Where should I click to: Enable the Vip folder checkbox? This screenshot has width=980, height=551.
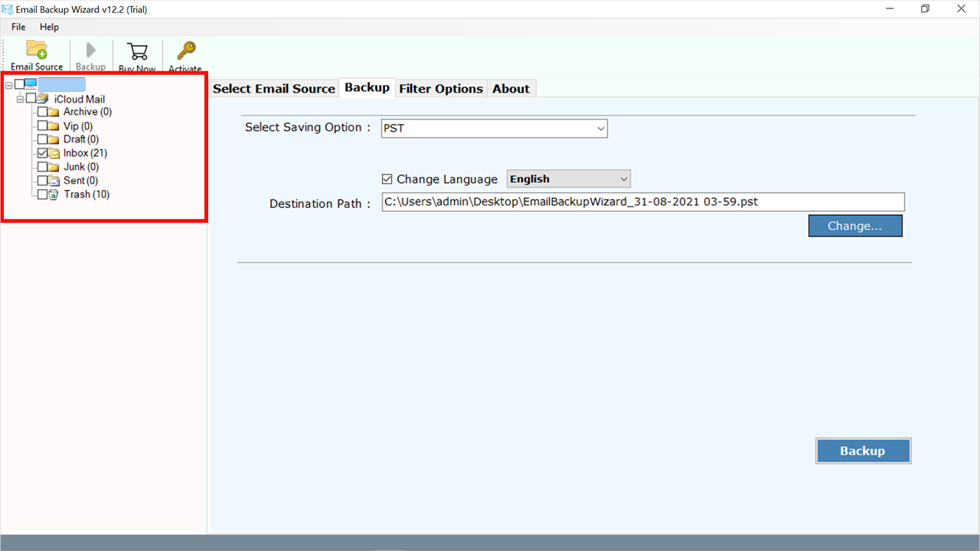43,126
